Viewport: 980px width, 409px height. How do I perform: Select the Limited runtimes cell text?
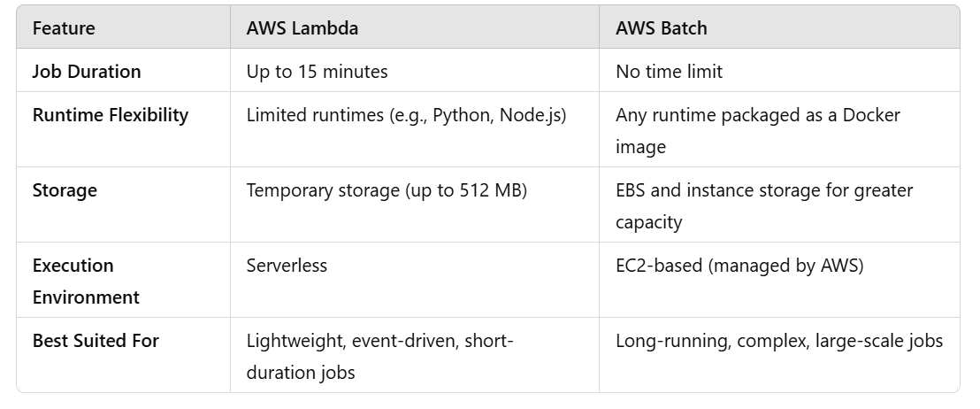pos(406,115)
